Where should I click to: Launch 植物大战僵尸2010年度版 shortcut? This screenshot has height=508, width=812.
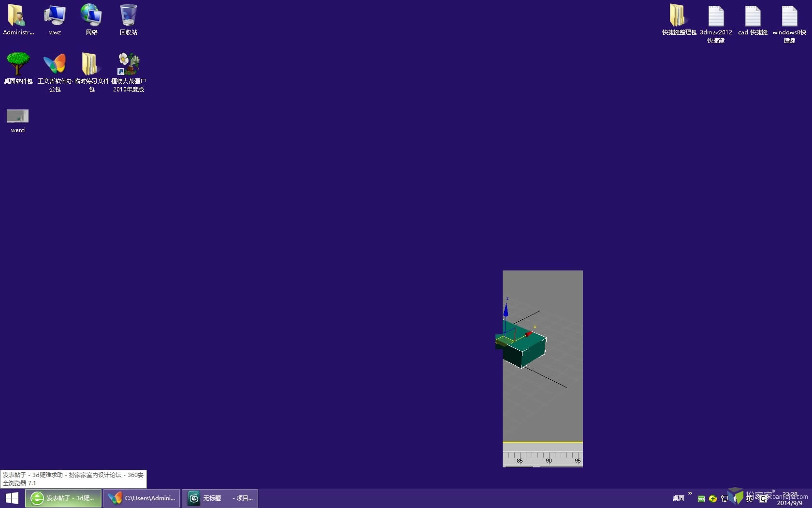[x=128, y=63]
